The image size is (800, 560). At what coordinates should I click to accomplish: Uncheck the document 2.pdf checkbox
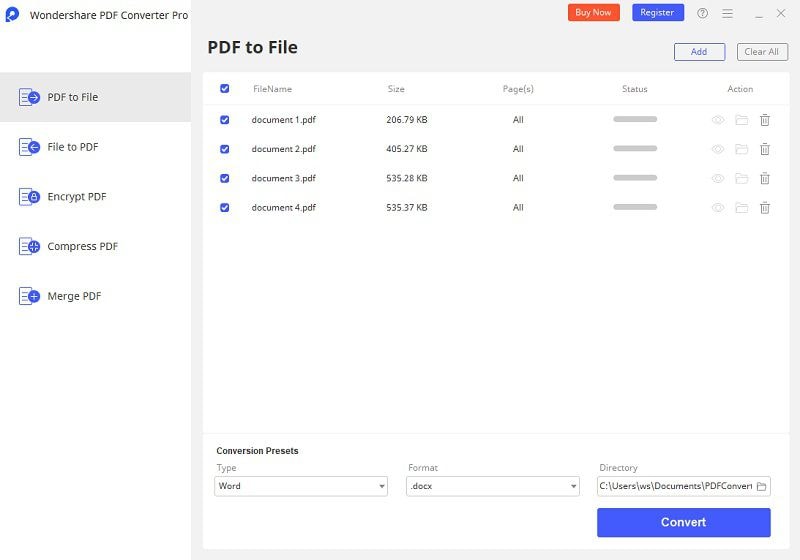point(224,149)
